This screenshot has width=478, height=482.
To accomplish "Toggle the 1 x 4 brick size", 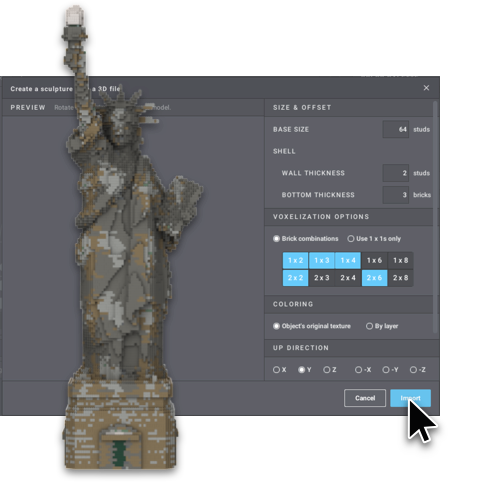I will [348, 260].
